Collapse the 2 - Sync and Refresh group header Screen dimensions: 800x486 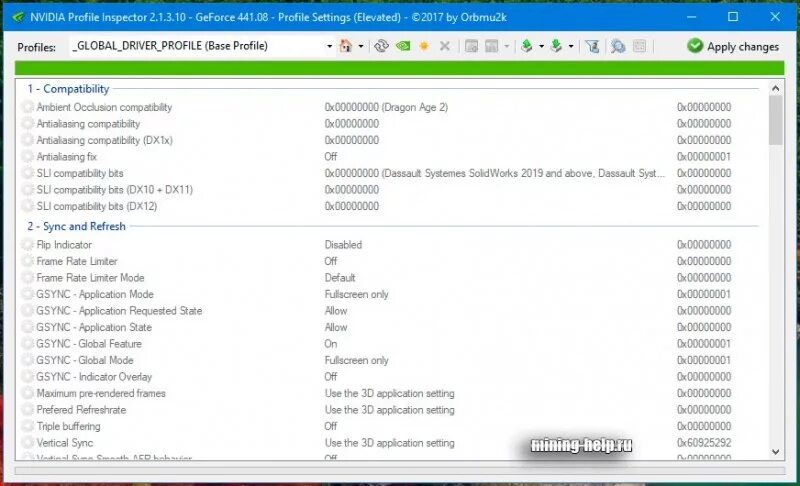(x=77, y=226)
